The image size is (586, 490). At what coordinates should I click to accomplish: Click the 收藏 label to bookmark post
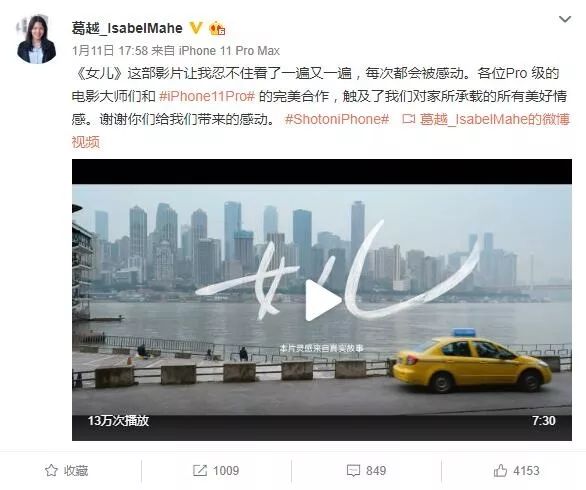(x=76, y=471)
